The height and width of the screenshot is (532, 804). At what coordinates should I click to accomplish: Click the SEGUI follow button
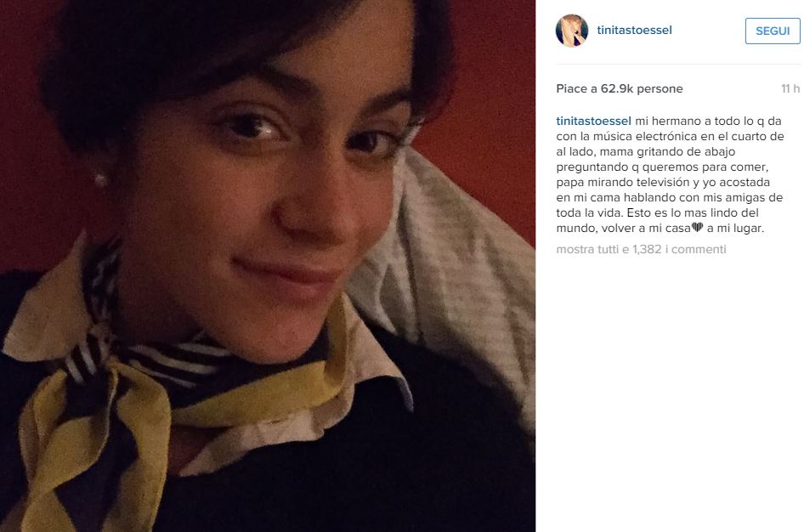tap(773, 31)
